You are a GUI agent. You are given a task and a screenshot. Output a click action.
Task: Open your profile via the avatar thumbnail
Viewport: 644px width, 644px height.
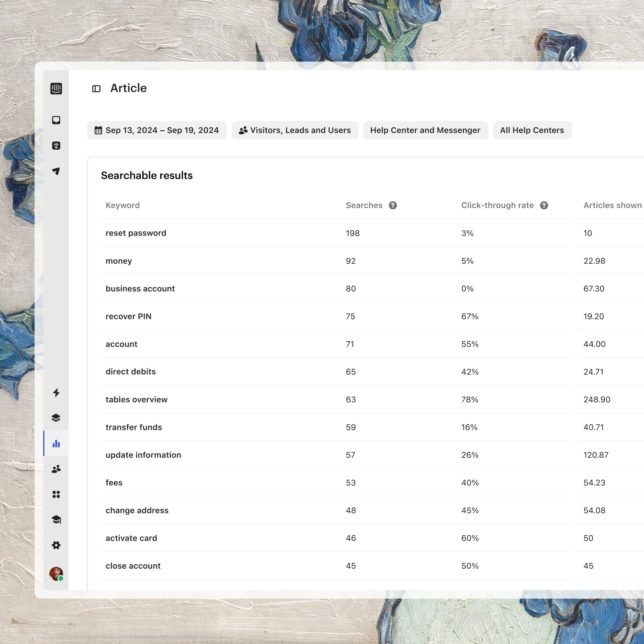pyautogui.click(x=56, y=572)
